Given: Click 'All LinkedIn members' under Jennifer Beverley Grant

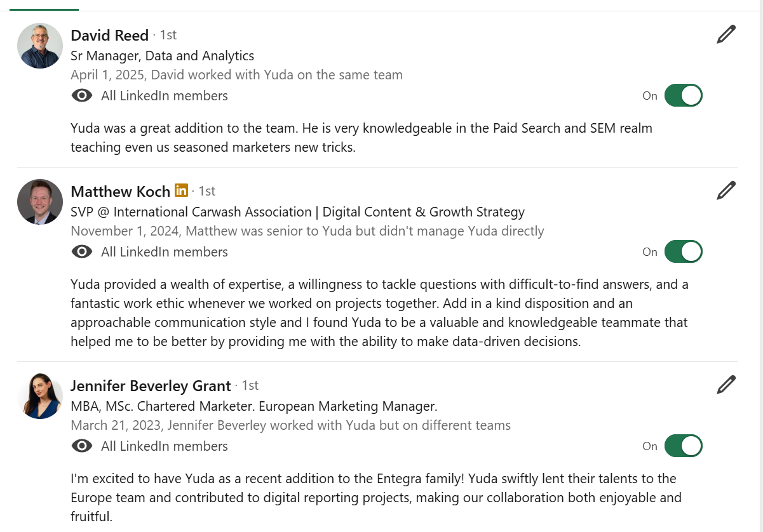Looking at the screenshot, I should (164, 446).
